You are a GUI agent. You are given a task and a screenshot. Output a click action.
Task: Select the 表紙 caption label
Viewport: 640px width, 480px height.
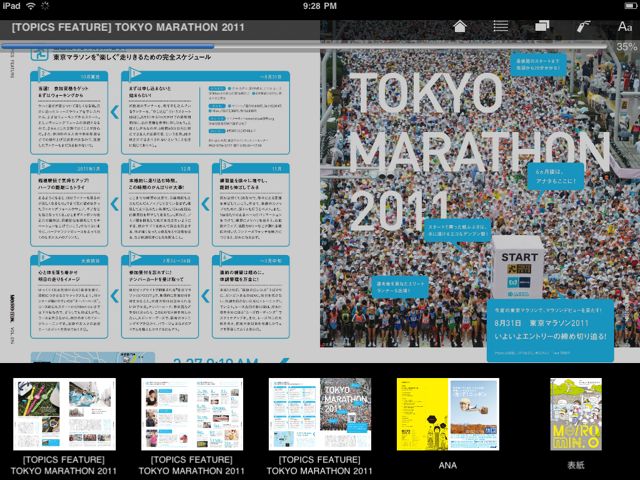(576, 465)
